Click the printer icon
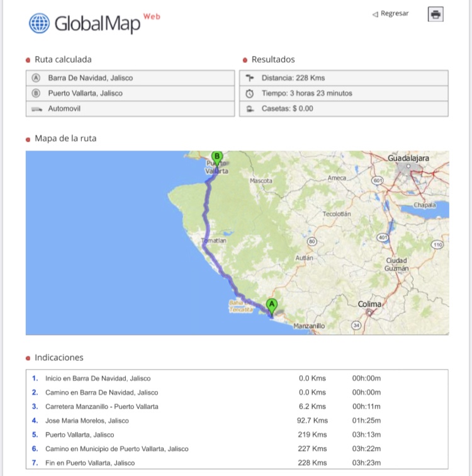Image resolution: width=472 pixels, height=476 pixels. point(435,14)
